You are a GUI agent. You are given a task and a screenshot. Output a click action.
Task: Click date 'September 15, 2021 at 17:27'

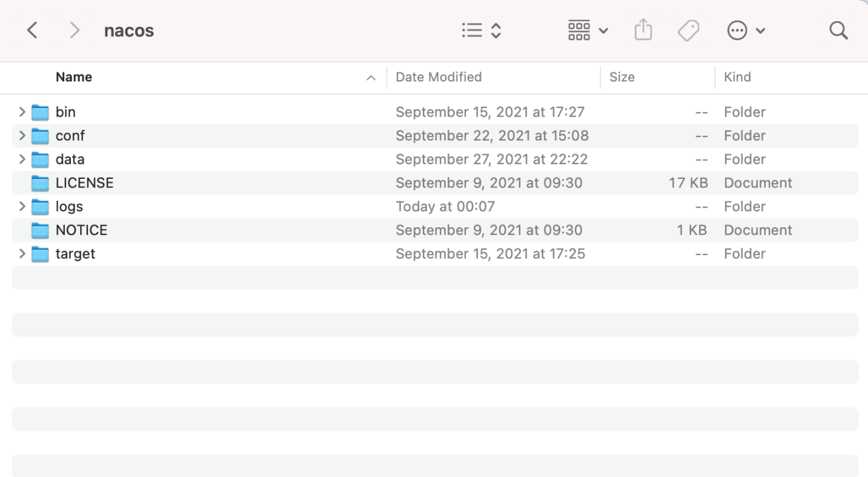490,112
